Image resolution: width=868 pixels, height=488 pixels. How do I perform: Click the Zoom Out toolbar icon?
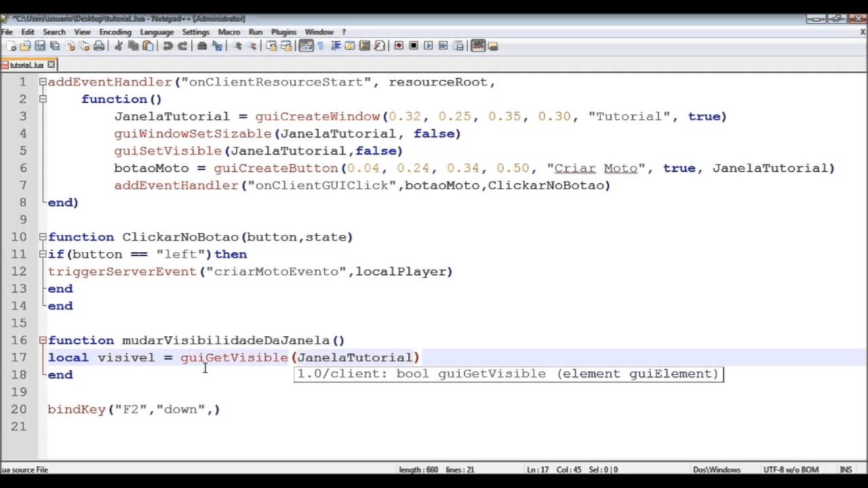point(253,46)
